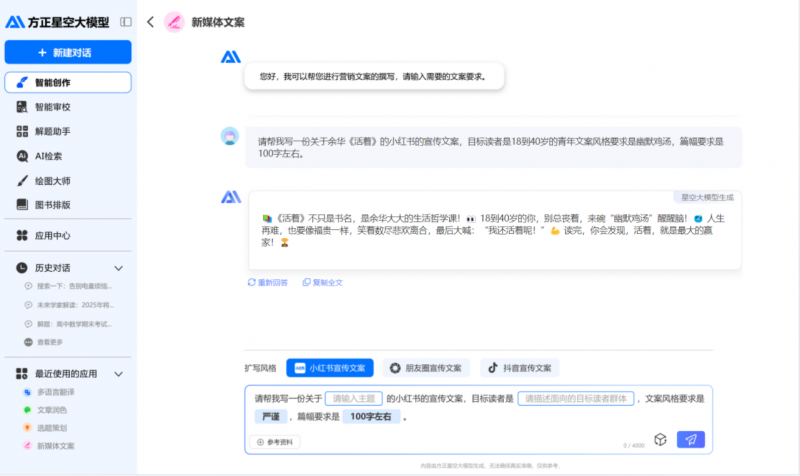
Task: Collapse the sidebar with the panel icon
Action: point(125,21)
